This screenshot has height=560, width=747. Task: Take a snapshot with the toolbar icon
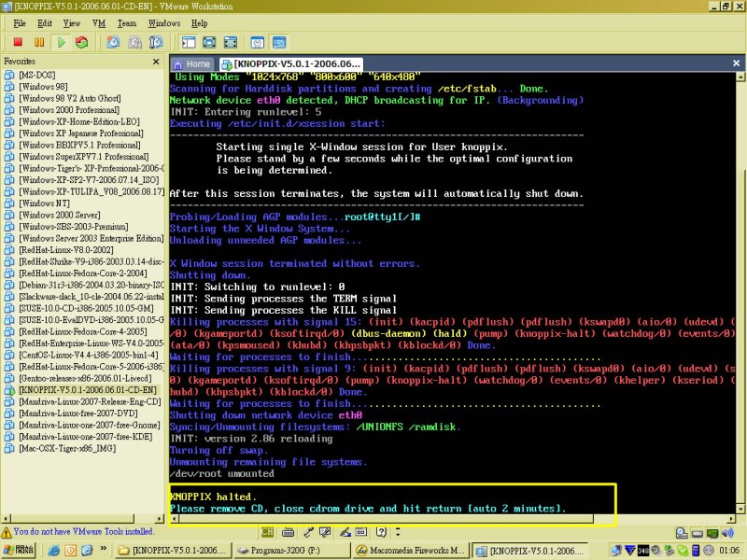[113, 42]
